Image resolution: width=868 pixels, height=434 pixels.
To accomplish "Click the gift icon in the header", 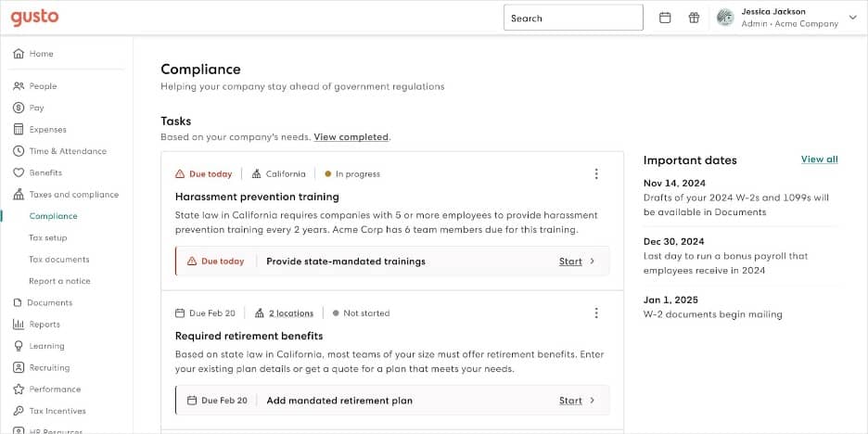I will [x=694, y=18].
